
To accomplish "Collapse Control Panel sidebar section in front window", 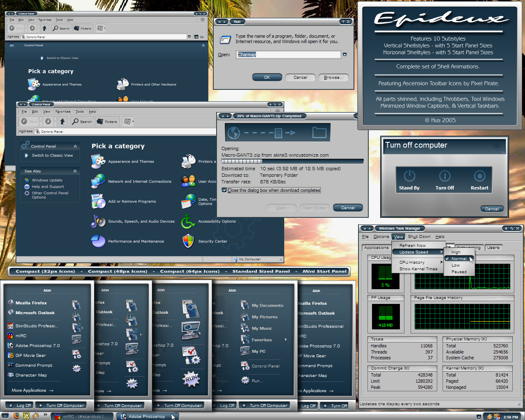I will click(x=75, y=146).
